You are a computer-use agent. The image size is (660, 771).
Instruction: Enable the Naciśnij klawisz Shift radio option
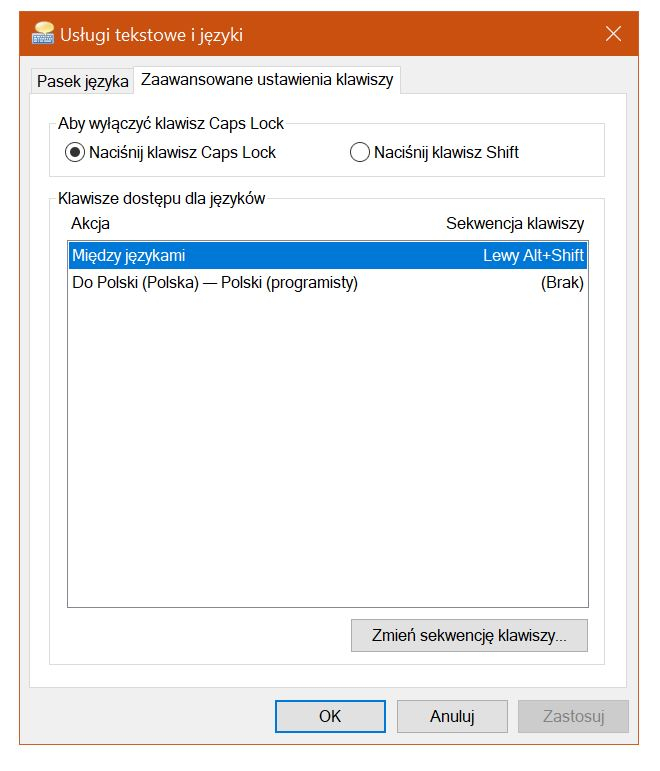pyautogui.click(x=359, y=153)
